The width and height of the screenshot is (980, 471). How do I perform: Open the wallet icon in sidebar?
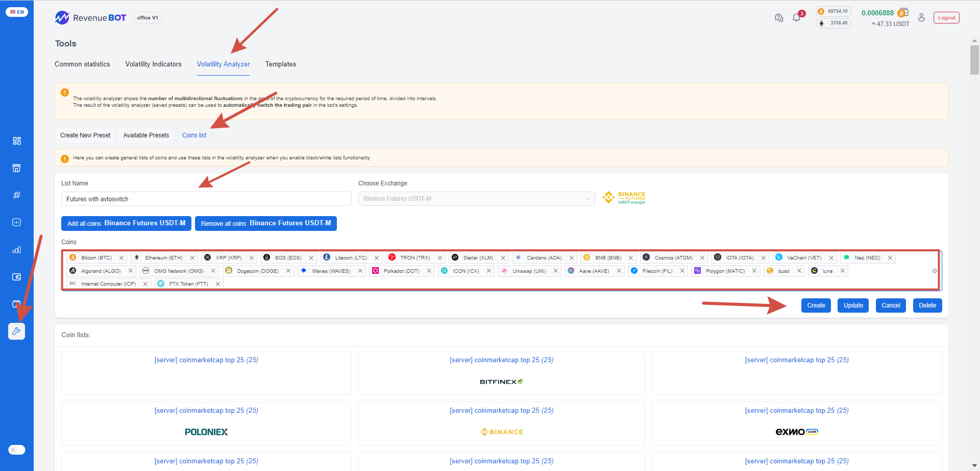pos(17,277)
